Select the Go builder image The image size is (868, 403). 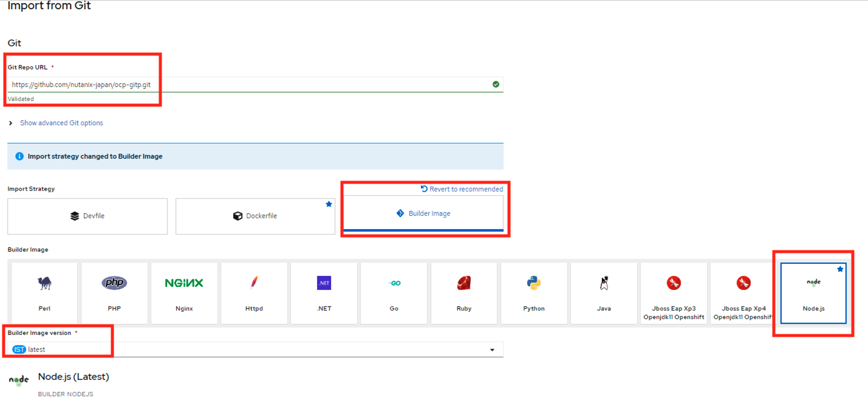[394, 292]
